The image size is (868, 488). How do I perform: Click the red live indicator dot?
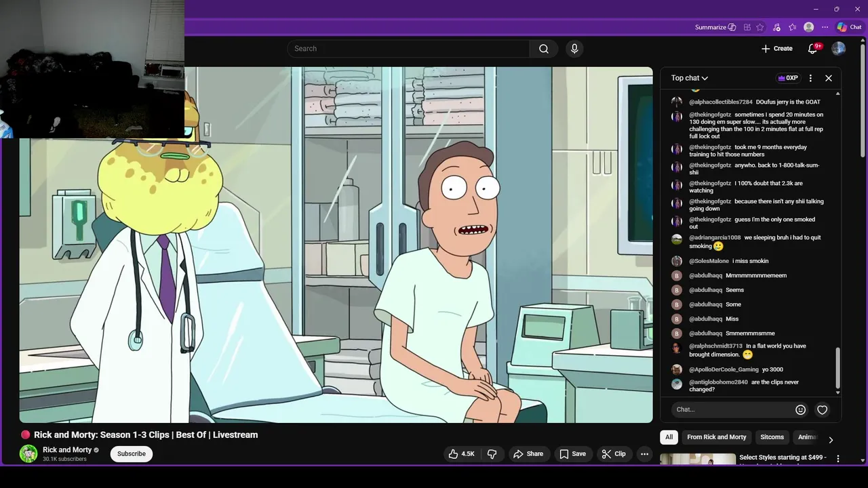(x=25, y=435)
